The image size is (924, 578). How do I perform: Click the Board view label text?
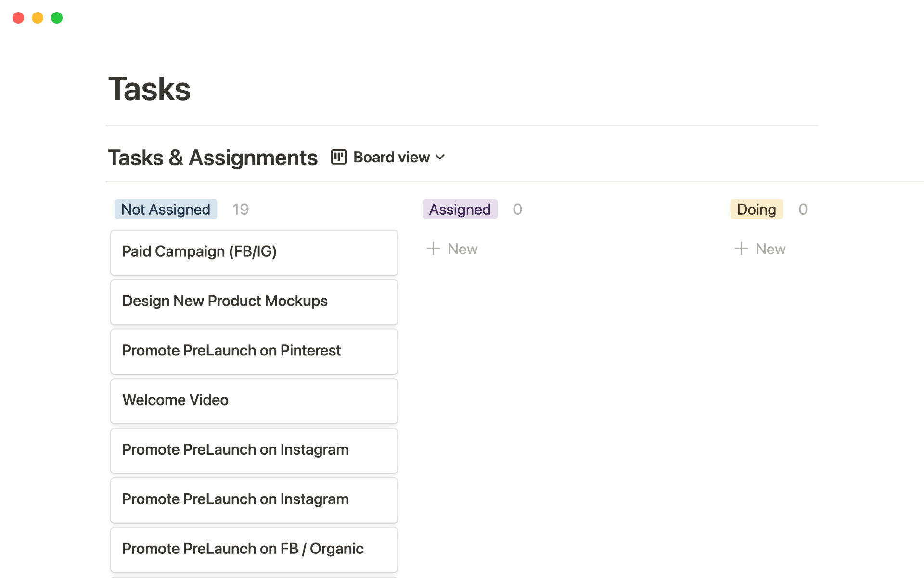[x=391, y=157]
